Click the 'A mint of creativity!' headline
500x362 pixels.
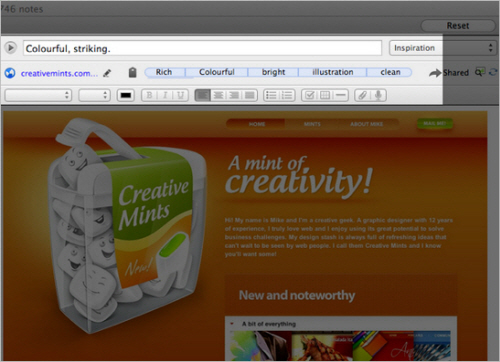299,178
